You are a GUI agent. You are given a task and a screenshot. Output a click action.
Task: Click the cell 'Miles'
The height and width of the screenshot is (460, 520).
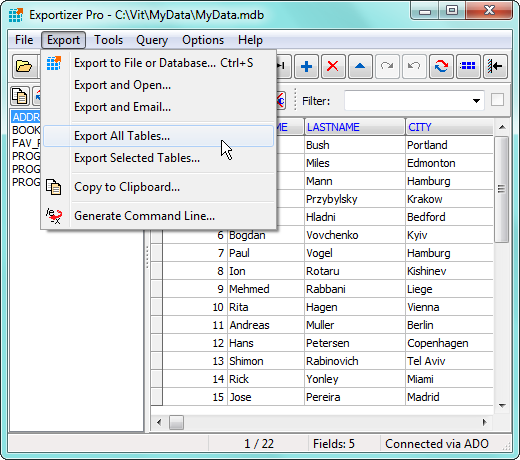pos(355,163)
